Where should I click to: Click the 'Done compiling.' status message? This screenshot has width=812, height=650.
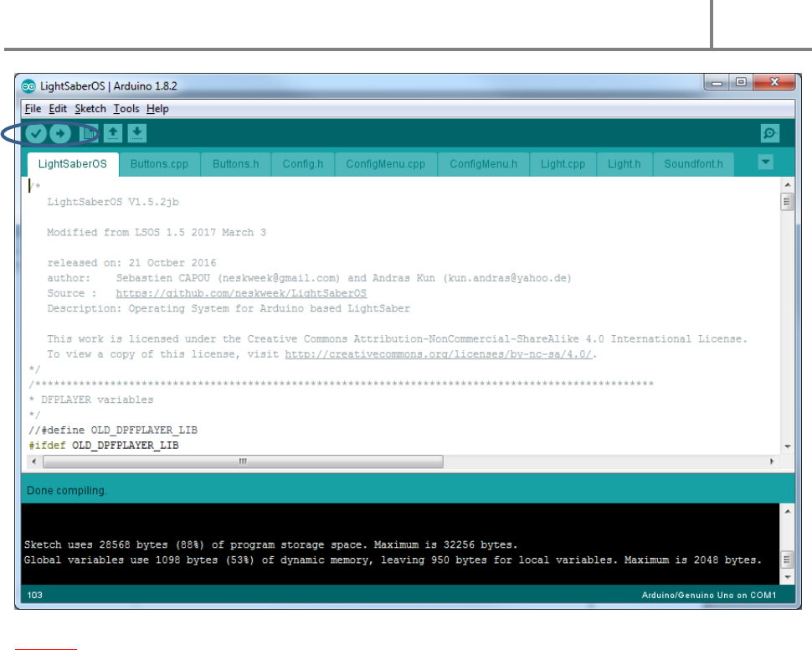point(67,490)
